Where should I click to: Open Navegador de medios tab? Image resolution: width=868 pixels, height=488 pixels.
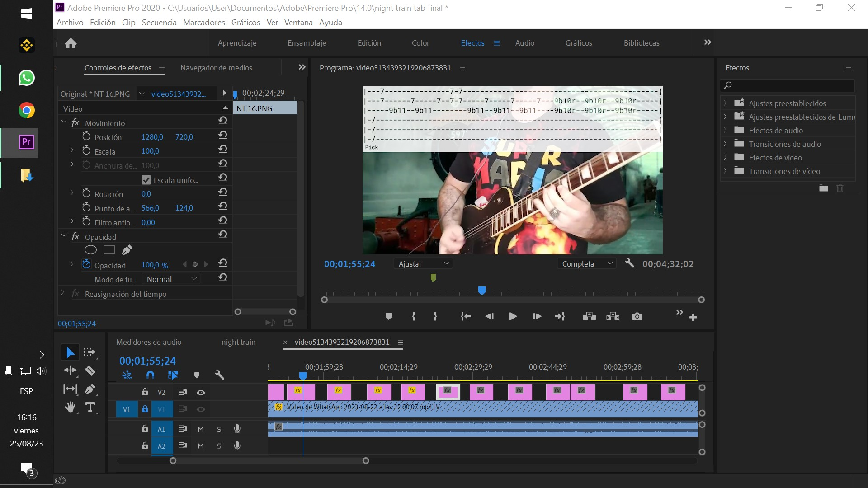(x=216, y=68)
